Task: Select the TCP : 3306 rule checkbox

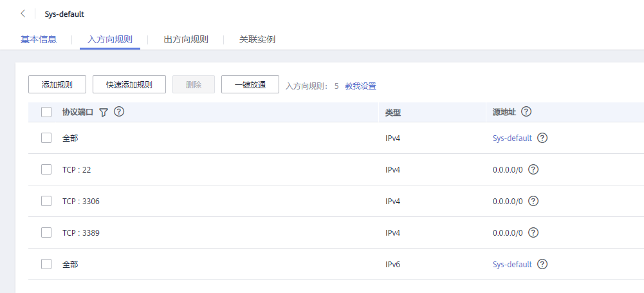Action: click(46, 201)
